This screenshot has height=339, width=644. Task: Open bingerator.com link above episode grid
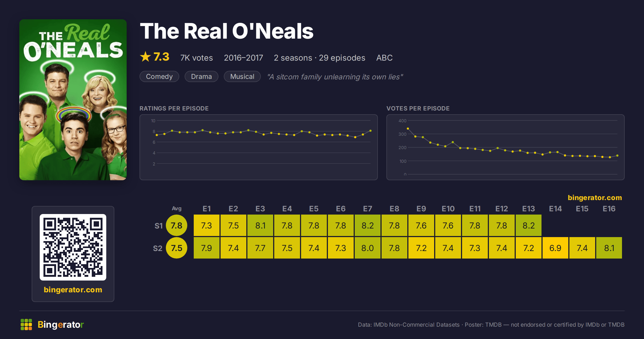(x=595, y=198)
